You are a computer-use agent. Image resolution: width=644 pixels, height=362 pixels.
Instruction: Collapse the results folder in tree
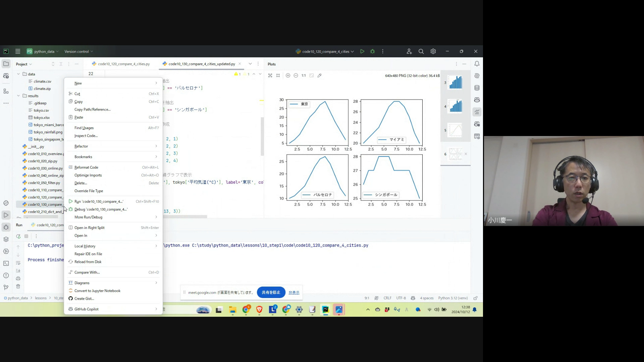[18, 96]
